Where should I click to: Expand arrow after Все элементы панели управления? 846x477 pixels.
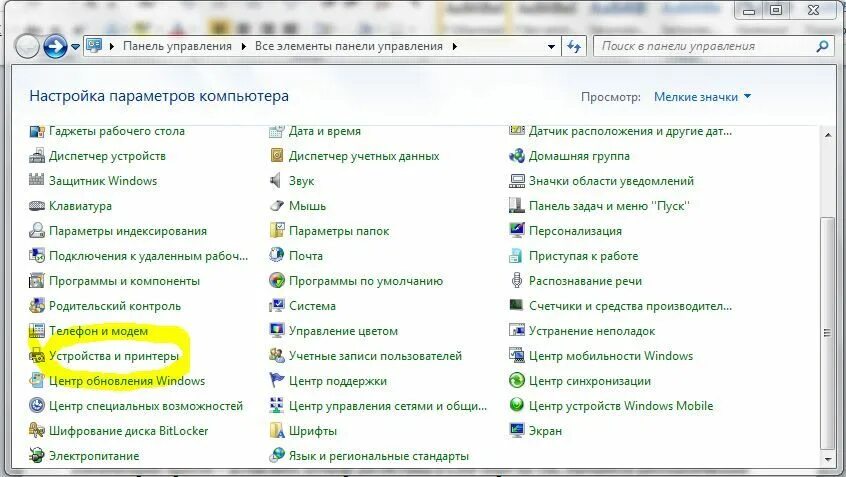(455, 46)
